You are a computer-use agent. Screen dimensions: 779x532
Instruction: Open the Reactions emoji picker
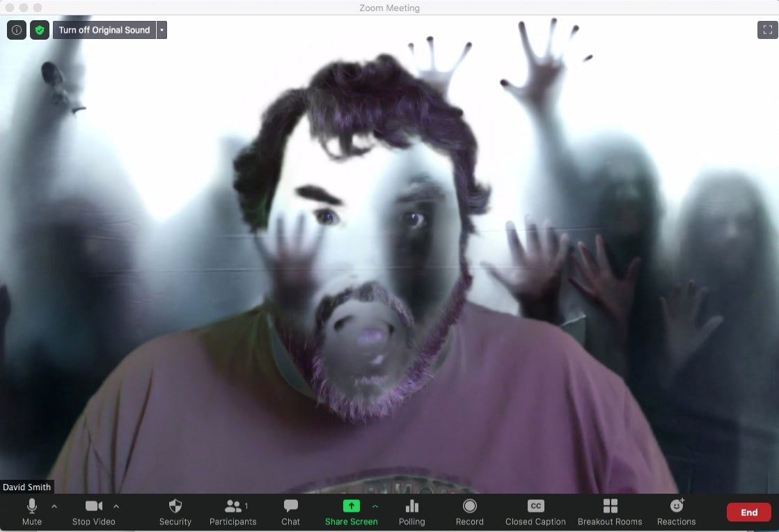[x=676, y=513]
